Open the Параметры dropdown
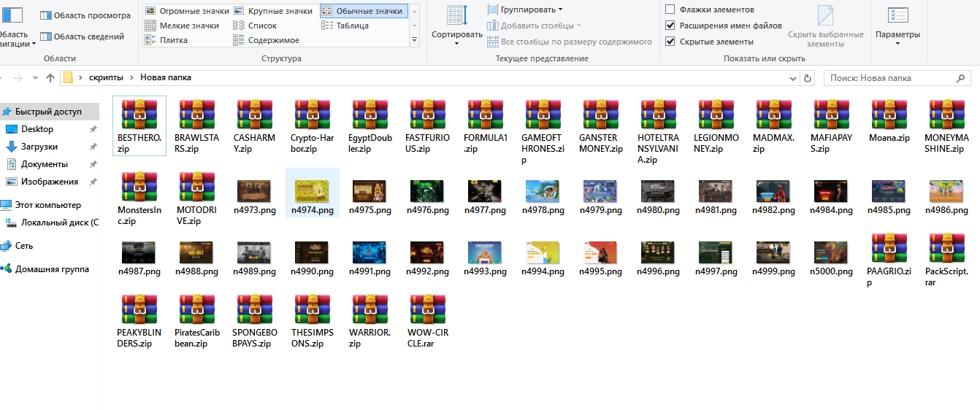The image size is (980, 410). (897, 26)
